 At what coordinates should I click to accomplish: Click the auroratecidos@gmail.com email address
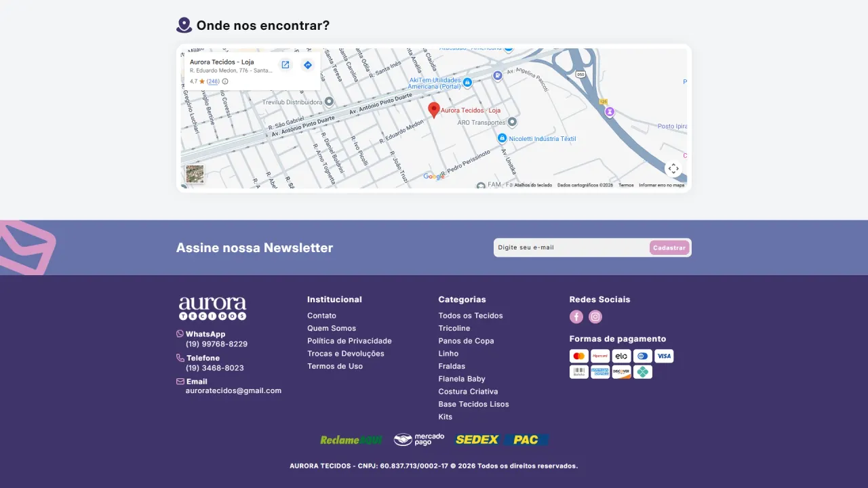[x=233, y=391]
